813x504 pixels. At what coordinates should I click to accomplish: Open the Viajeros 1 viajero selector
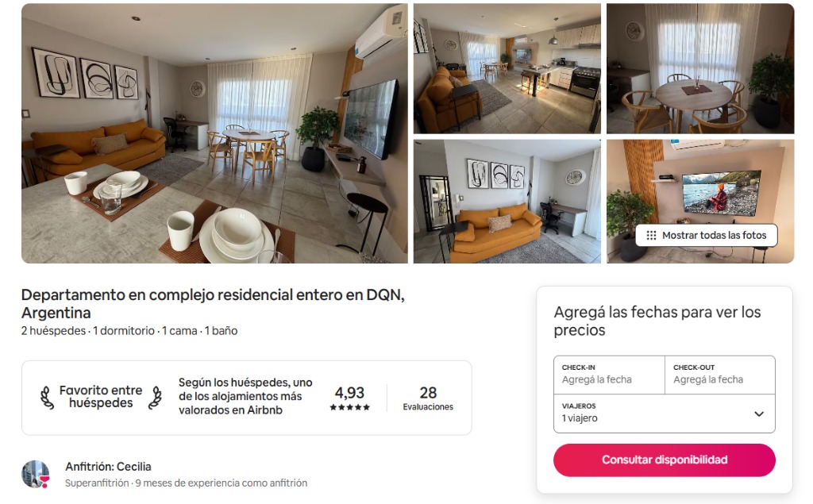[665, 414]
